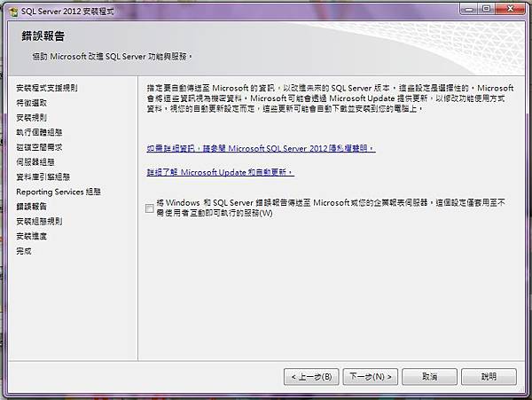Click the 錯誤報告 page heading

click(x=43, y=36)
